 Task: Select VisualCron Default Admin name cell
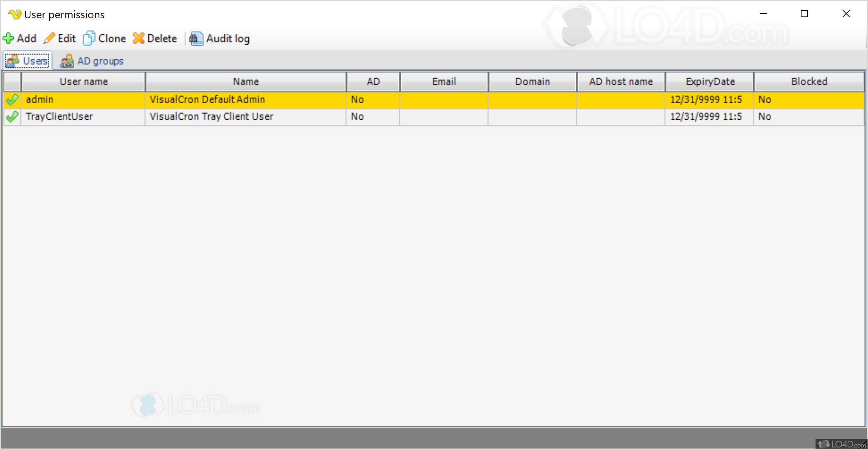click(207, 100)
